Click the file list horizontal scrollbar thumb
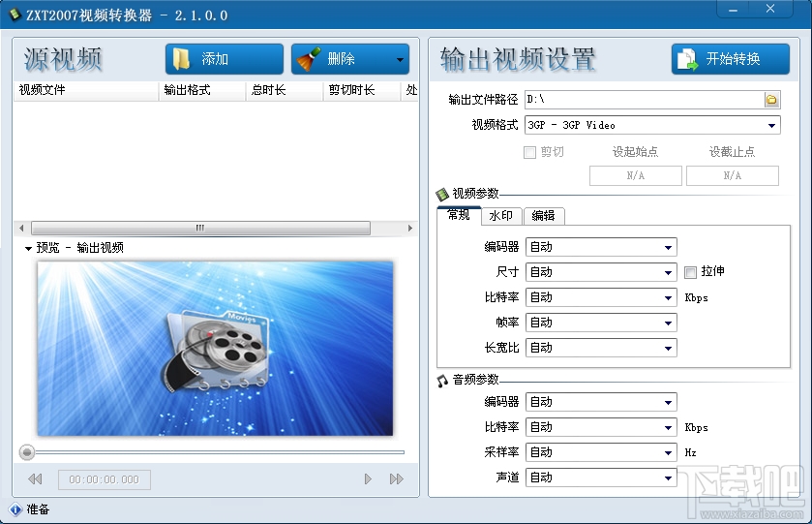Viewport: 812px width, 524px height. click(x=200, y=228)
